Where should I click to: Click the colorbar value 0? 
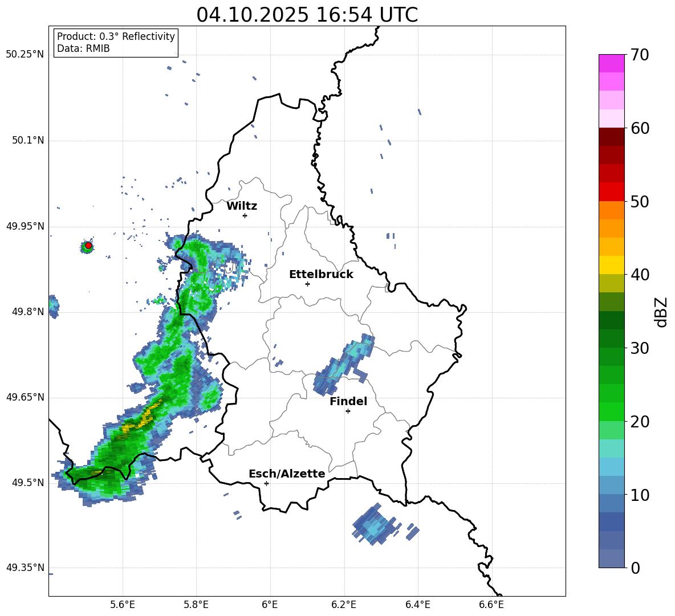[x=635, y=568]
